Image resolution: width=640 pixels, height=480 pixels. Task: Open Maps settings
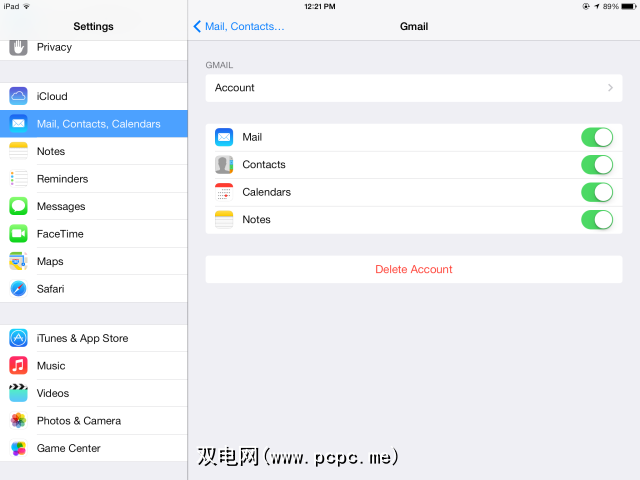pyautogui.click(x=93, y=261)
